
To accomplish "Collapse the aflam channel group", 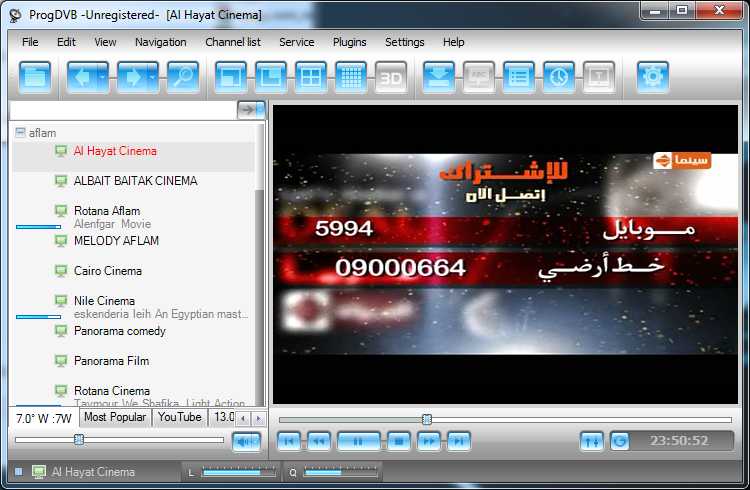I will (20, 132).
